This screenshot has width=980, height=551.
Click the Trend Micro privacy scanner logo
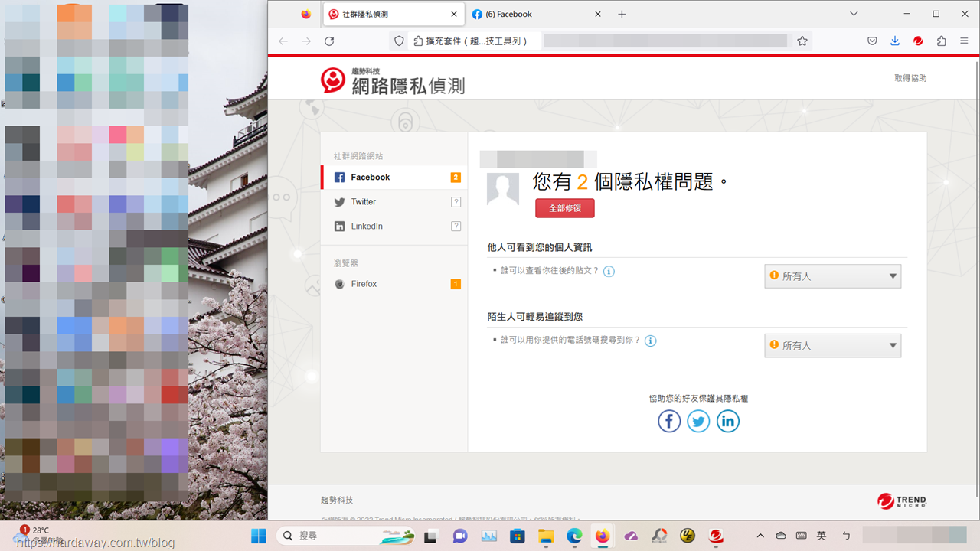393,81
